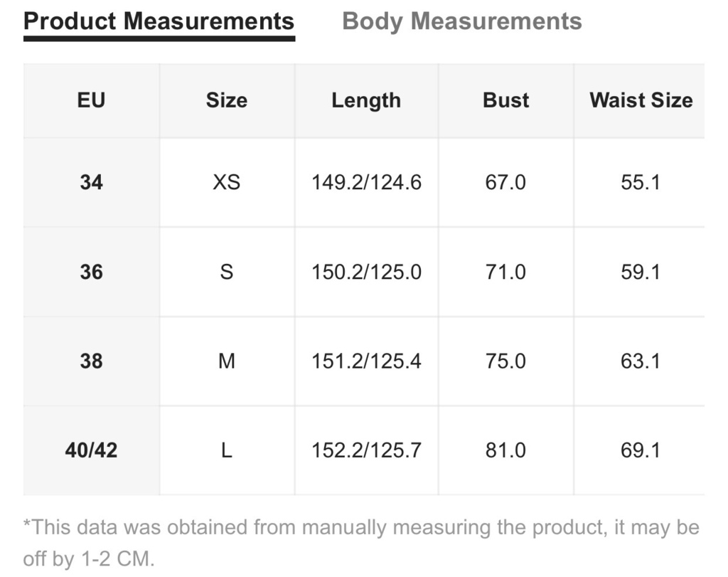Click the Bust column header
Viewport: 728px width, 577px height.
point(505,100)
